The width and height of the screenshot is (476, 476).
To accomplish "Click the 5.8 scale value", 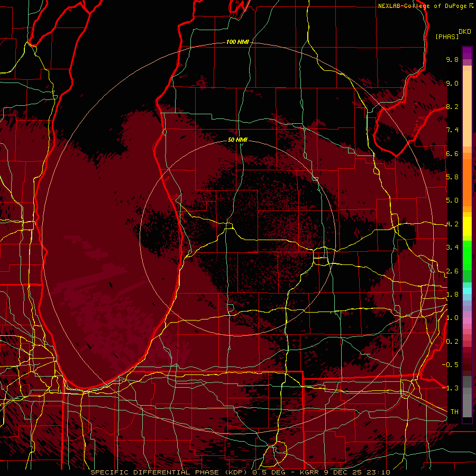I will click(452, 177).
